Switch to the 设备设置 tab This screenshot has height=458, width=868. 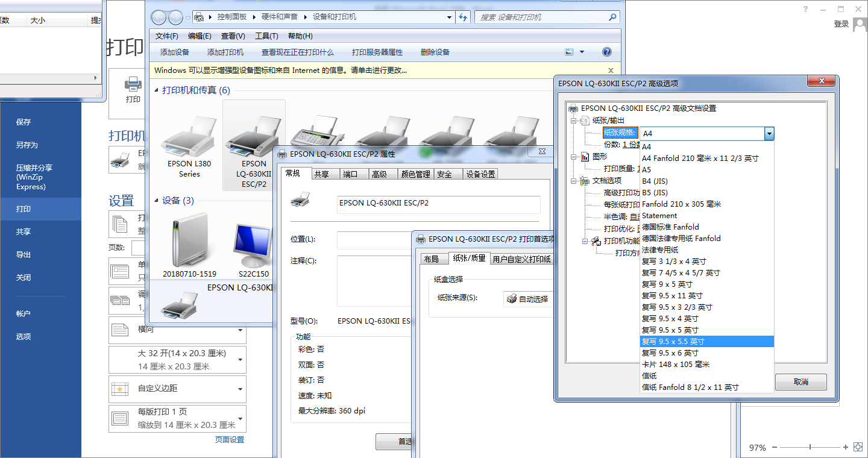pyautogui.click(x=481, y=174)
